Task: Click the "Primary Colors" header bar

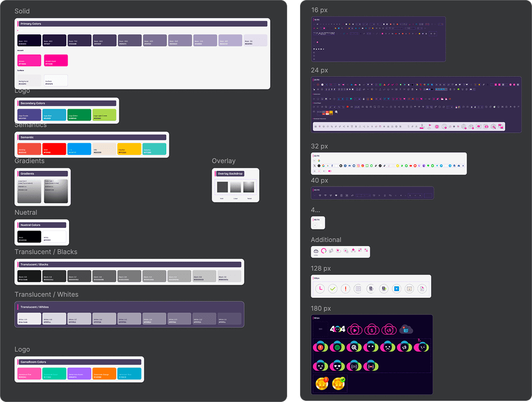Action: 143,24
